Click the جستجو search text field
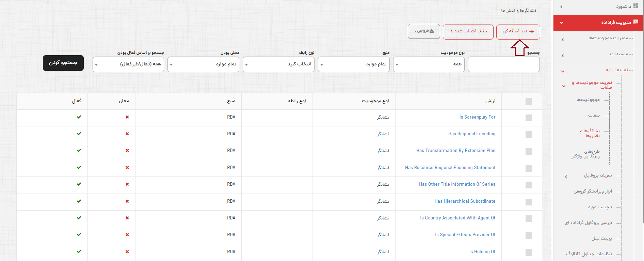 pyautogui.click(x=503, y=64)
